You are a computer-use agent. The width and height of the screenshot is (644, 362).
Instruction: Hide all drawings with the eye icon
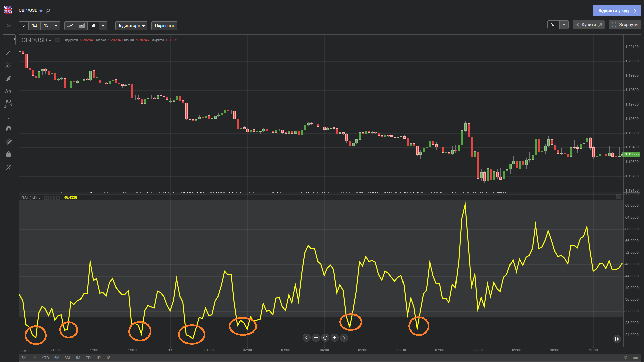click(8, 167)
